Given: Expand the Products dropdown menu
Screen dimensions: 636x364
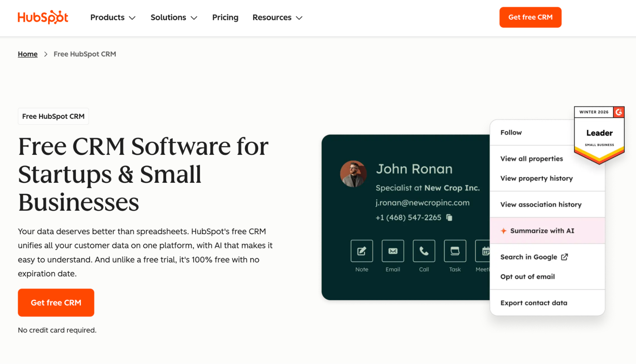Looking at the screenshot, I should click(x=113, y=17).
